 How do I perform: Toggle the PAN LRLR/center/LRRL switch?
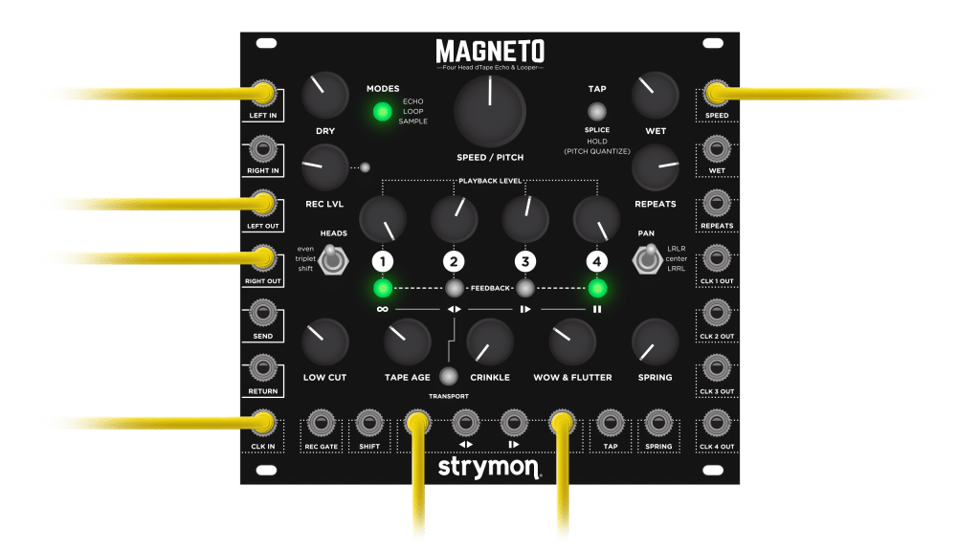click(x=648, y=259)
